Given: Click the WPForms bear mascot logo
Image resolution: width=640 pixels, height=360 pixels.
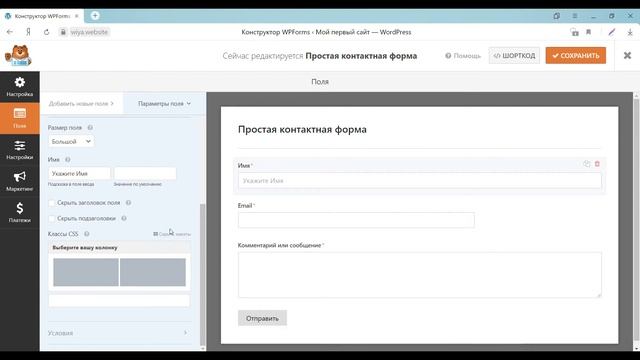Looking at the screenshot, I should (x=18, y=56).
